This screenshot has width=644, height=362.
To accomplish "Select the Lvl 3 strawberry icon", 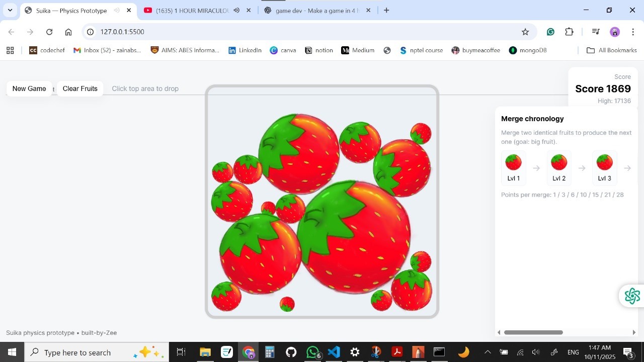I will tap(604, 163).
